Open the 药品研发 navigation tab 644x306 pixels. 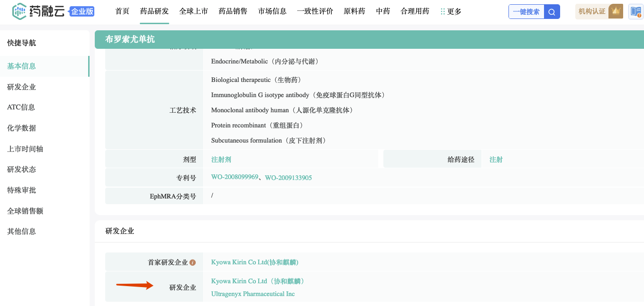tap(154, 11)
